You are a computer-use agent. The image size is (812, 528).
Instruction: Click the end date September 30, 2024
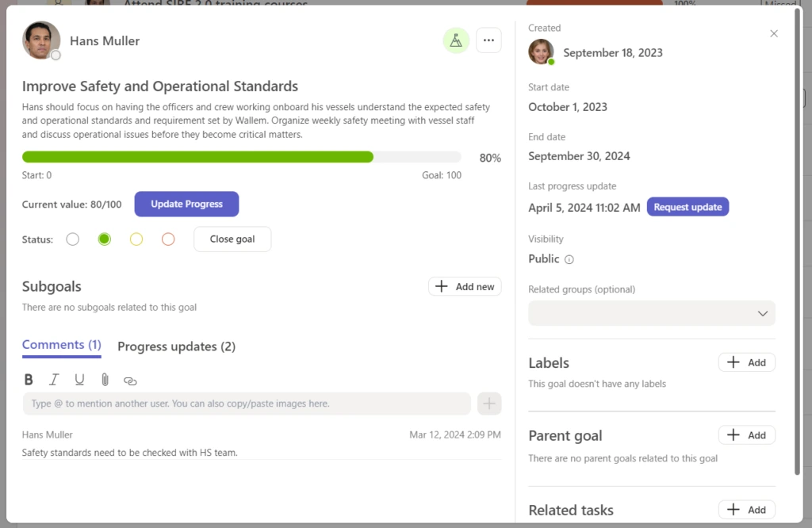[x=579, y=156]
